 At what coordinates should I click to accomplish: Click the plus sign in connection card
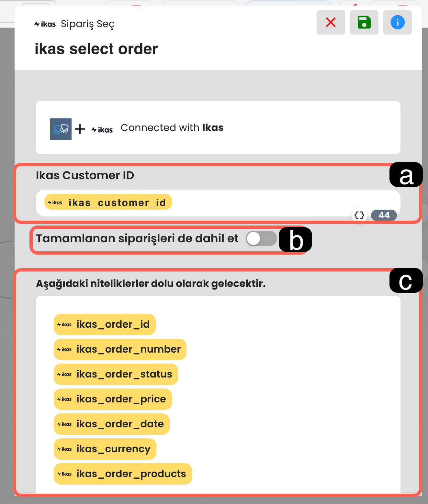point(80,129)
